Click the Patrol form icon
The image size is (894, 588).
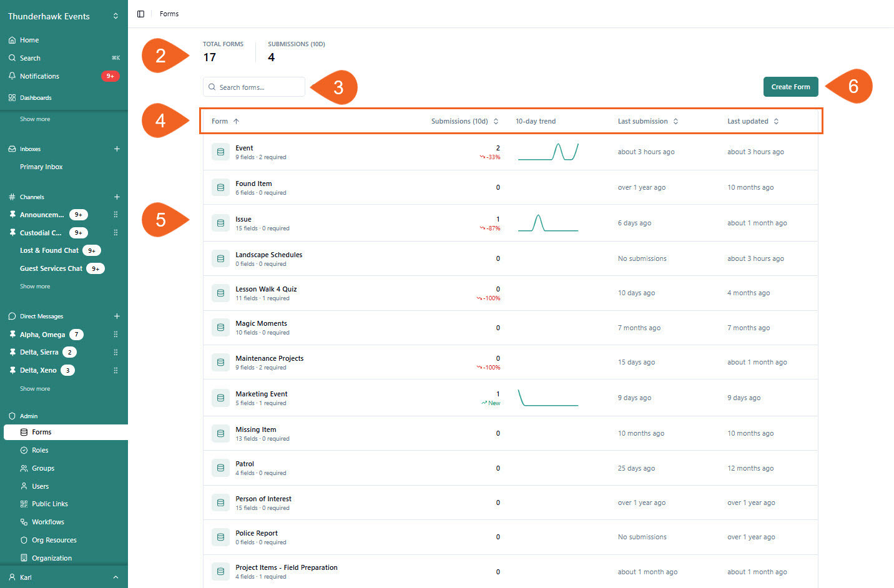pyautogui.click(x=220, y=468)
